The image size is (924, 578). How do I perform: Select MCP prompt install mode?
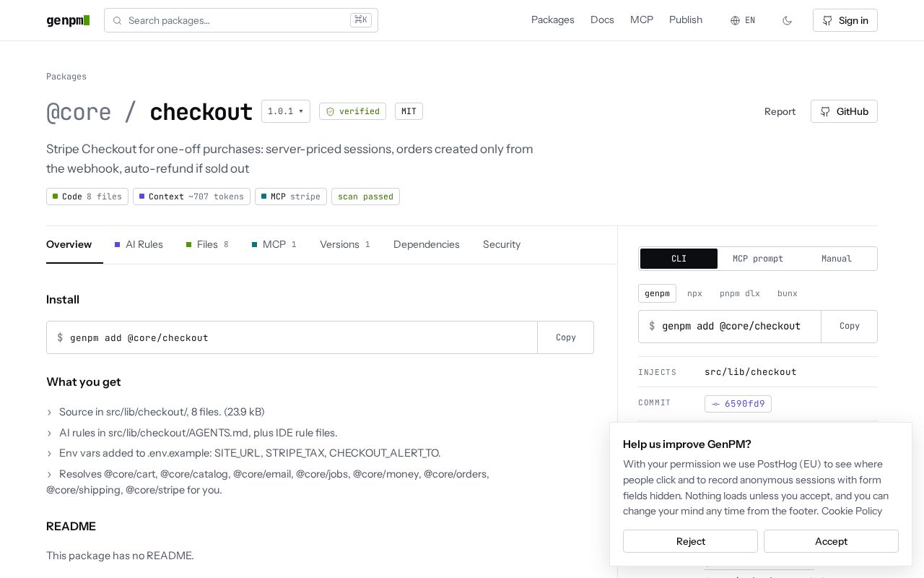click(x=758, y=259)
